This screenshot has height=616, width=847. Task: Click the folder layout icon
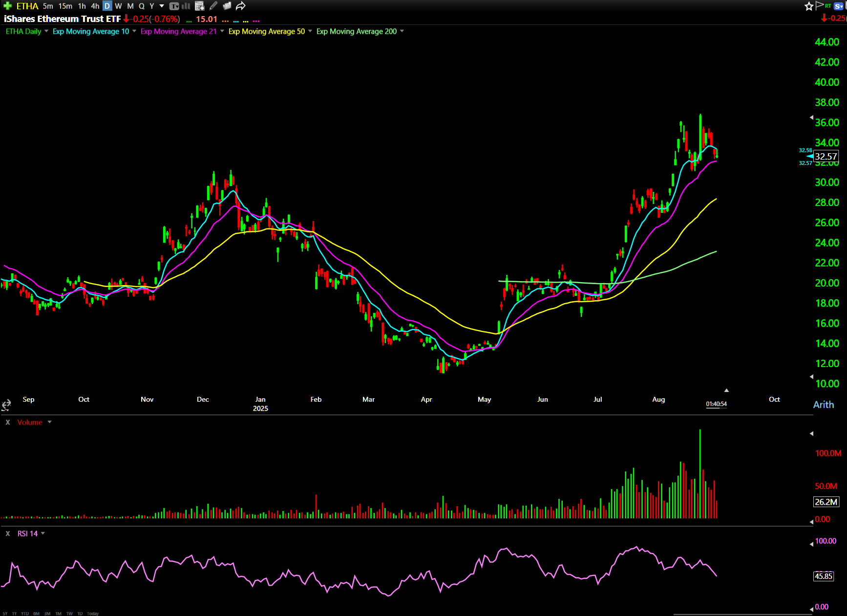[227, 6]
